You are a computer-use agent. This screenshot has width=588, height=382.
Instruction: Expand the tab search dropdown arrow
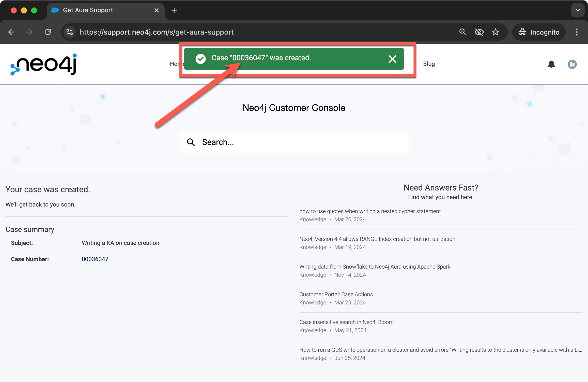[x=578, y=10]
